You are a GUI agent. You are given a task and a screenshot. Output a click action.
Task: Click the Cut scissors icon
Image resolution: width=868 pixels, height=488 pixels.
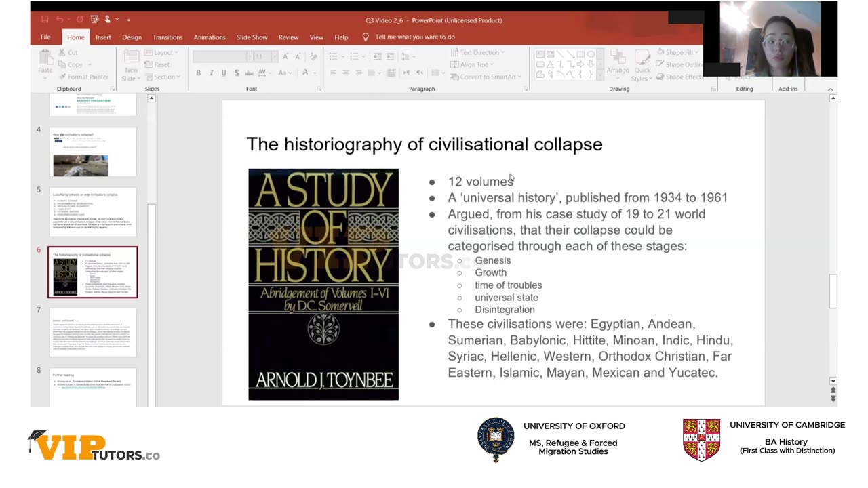(x=62, y=52)
